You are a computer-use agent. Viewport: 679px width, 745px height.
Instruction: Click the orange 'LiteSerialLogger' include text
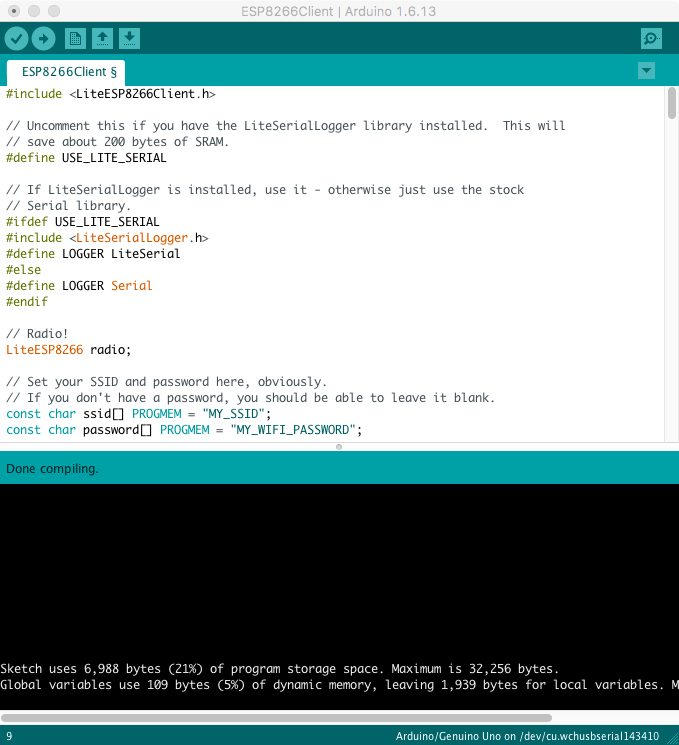(x=132, y=238)
